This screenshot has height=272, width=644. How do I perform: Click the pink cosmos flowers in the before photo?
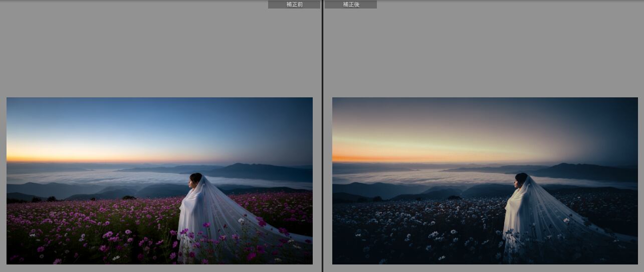[100, 221]
